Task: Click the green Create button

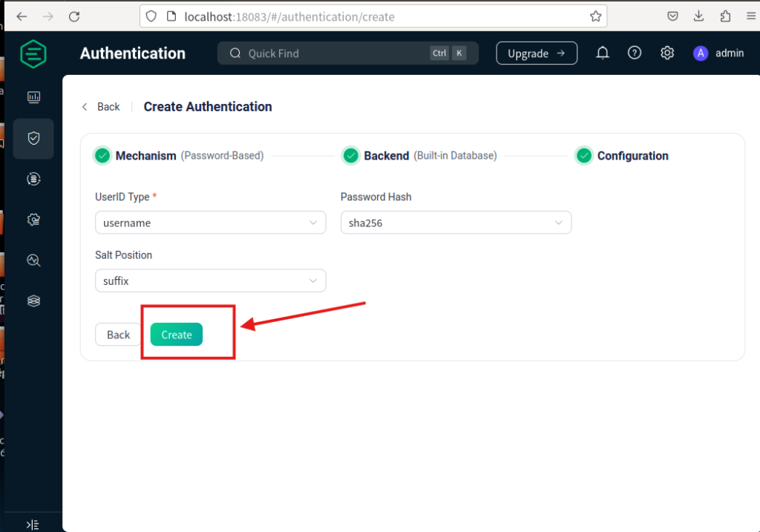Action: (177, 335)
